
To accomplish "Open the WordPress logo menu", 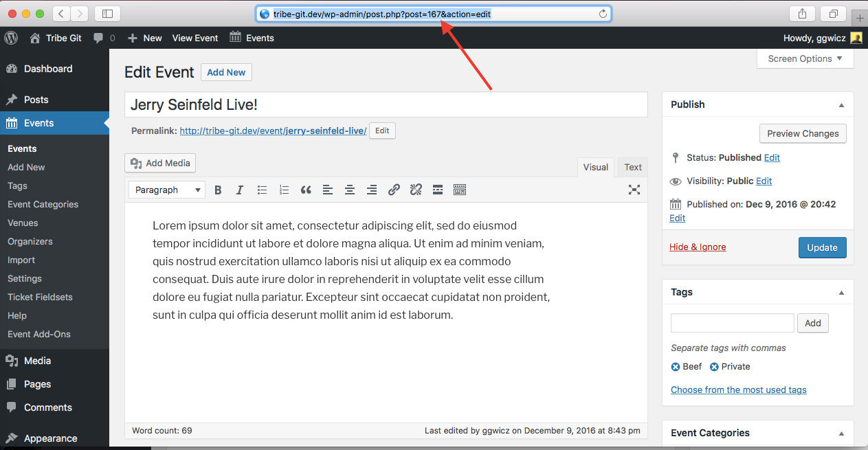I will (x=11, y=38).
